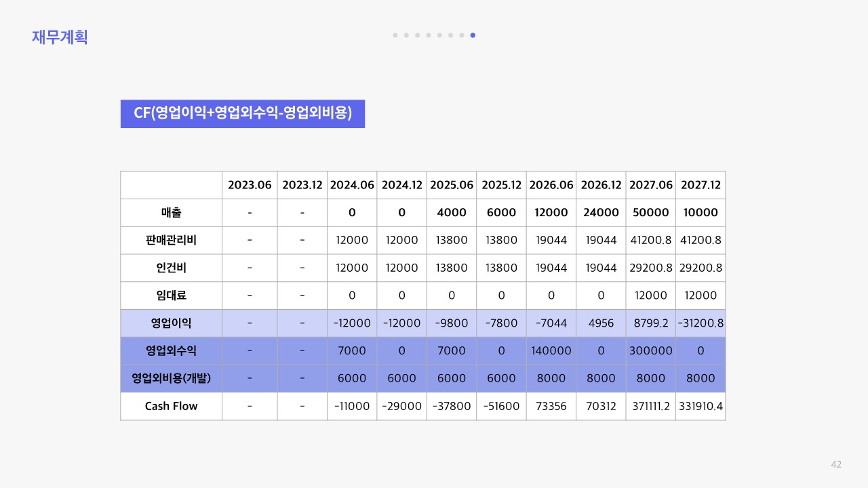
Task: Click the 인건비 row label
Action: click(x=172, y=268)
